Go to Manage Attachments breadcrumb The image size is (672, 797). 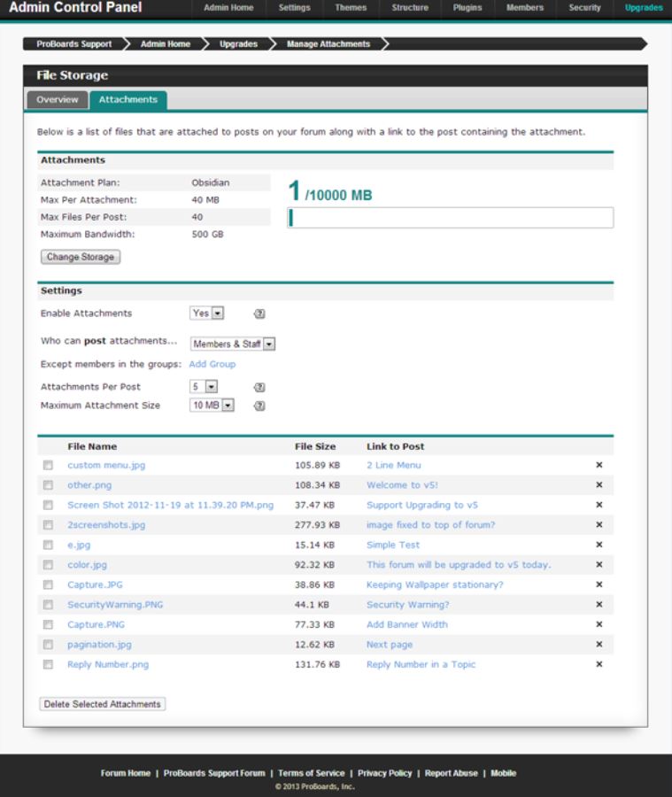point(328,44)
